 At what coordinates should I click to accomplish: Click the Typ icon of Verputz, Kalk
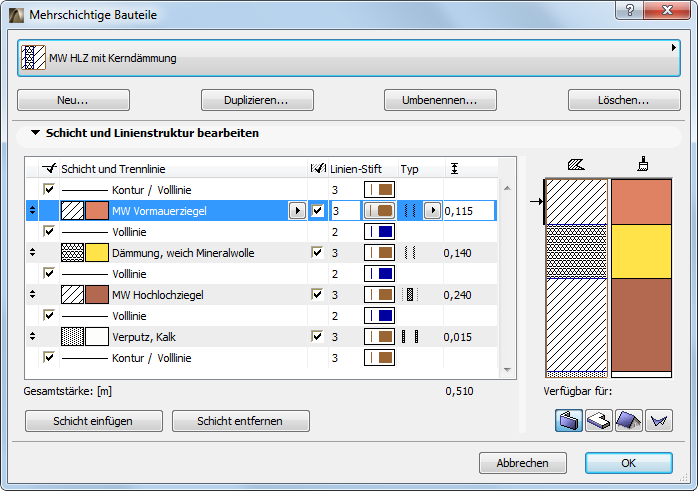[x=410, y=337]
